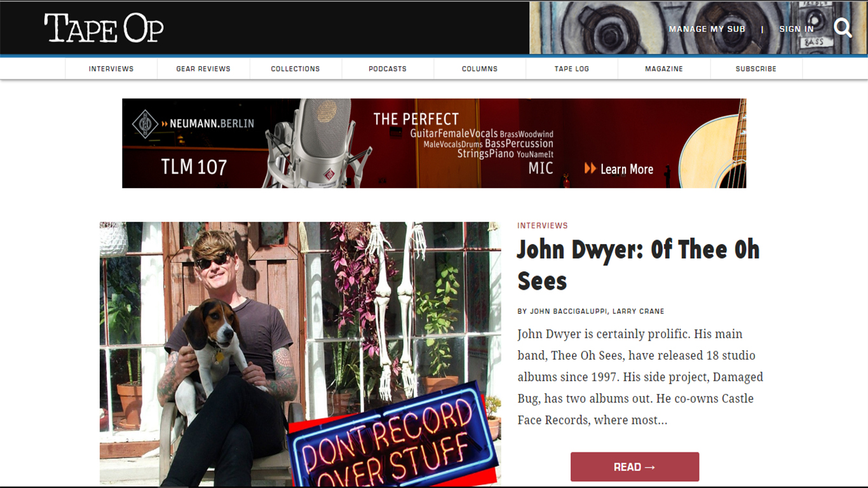Click Subscribe in the navigation bar
868x488 pixels.
point(756,69)
